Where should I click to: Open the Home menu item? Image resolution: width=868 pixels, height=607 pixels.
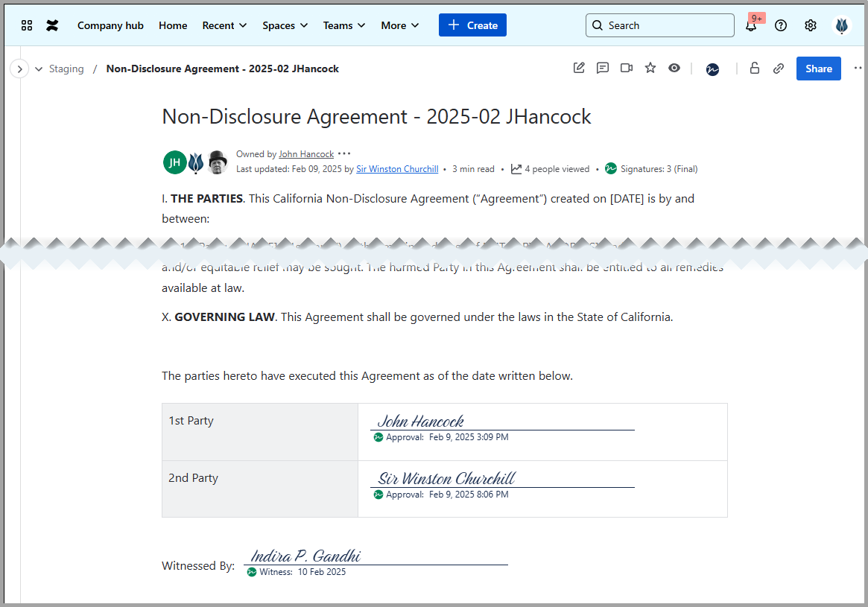173,25
